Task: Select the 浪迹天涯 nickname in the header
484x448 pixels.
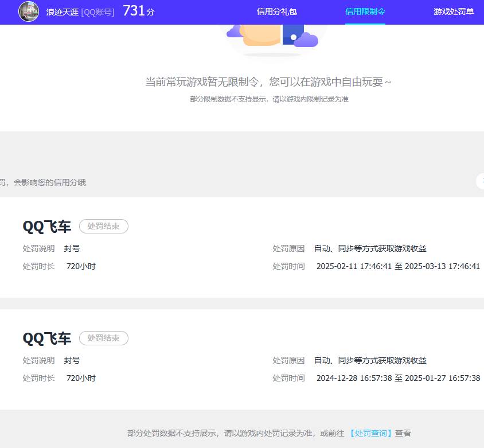Action: pos(63,12)
